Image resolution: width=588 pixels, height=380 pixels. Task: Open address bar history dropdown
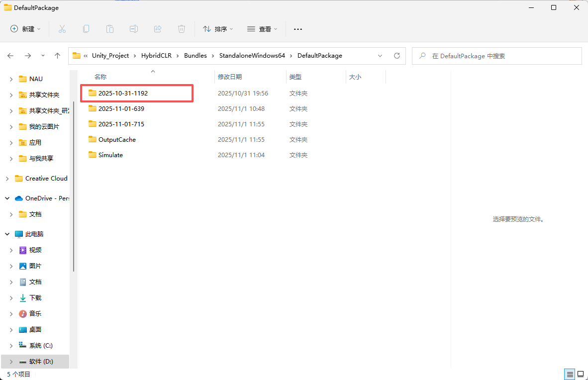click(380, 56)
